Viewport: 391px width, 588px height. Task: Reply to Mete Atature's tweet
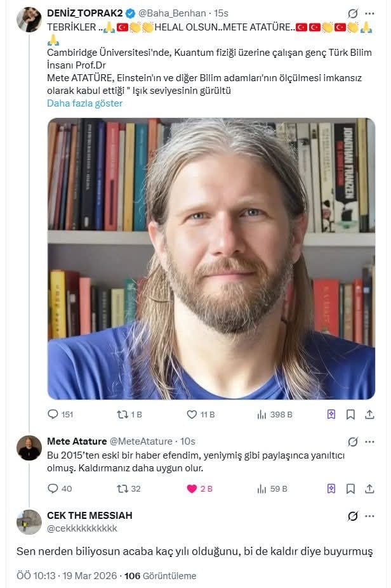coord(53,488)
